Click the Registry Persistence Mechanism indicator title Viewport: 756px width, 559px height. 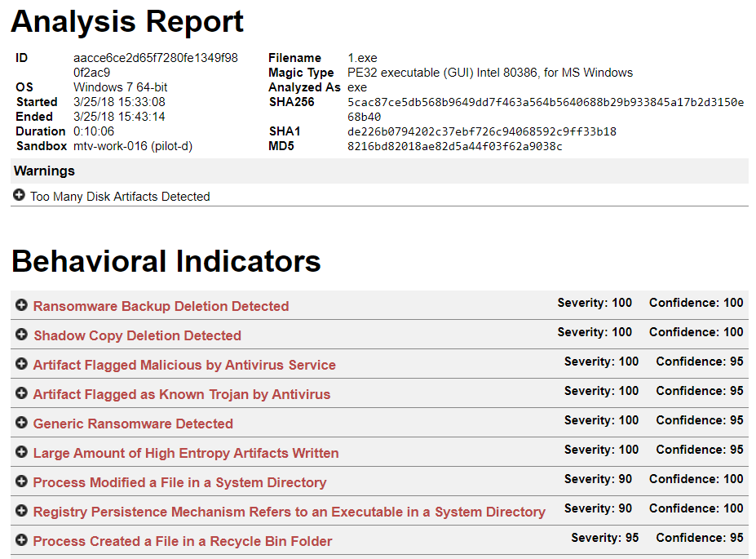[x=289, y=512]
